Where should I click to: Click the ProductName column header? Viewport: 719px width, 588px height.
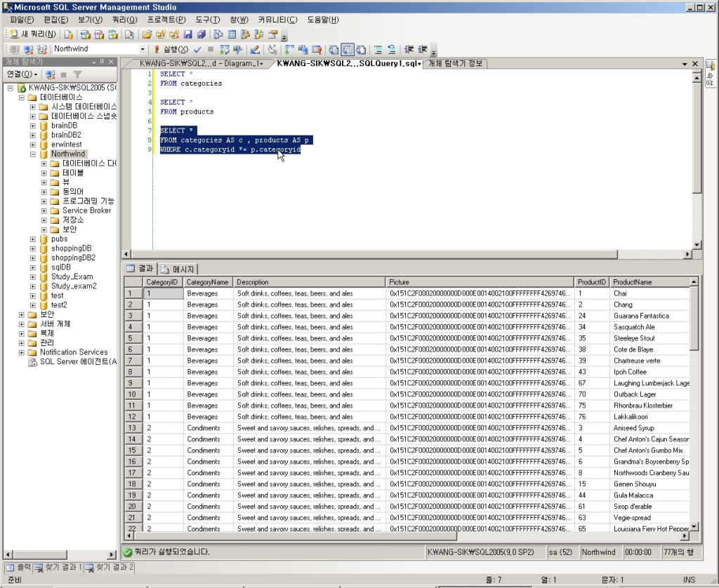pos(649,282)
